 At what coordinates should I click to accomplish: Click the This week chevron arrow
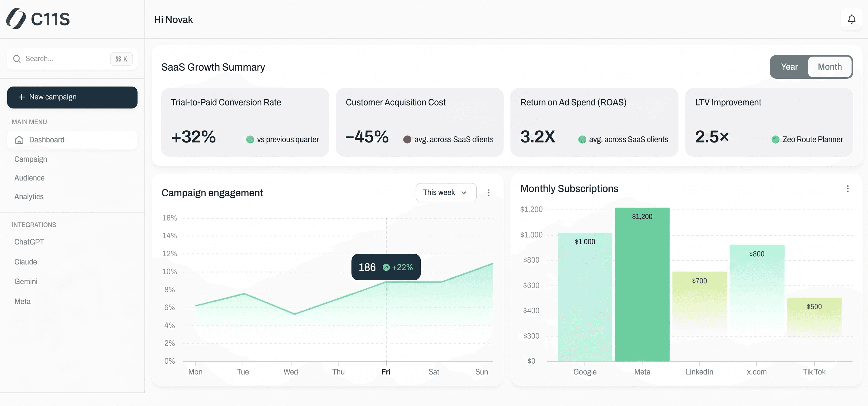[x=464, y=193]
